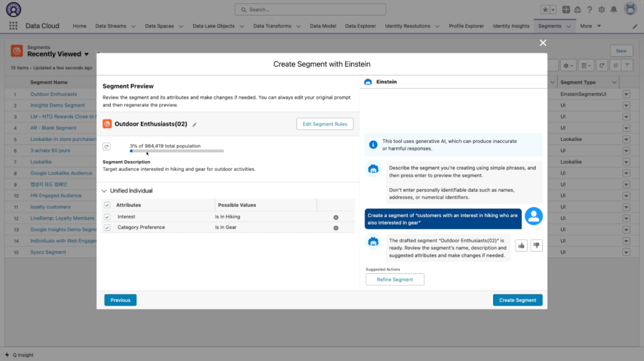Click the Edit Segment Rules button
The height and width of the screenshot is (361, 644).
pos(325,124)
